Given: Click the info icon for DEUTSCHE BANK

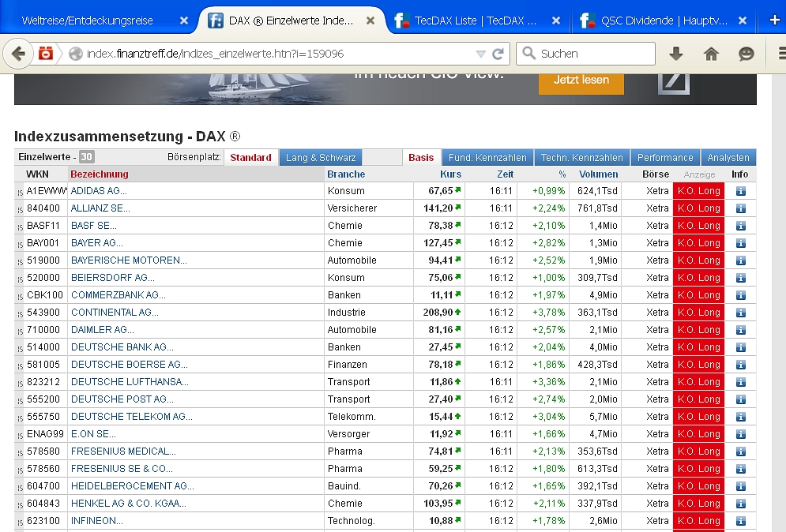Looking at the screenshot, I should [x=741, y=347].
